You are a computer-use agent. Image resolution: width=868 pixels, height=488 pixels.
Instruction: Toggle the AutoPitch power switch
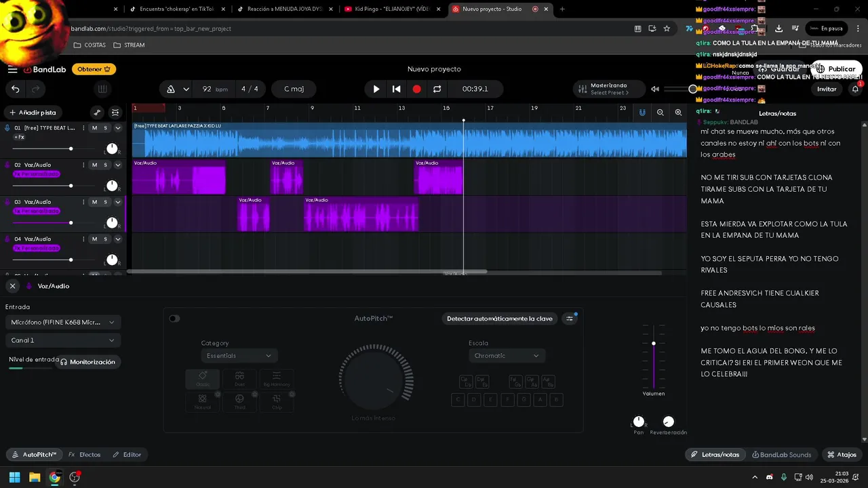click(174, 319)
